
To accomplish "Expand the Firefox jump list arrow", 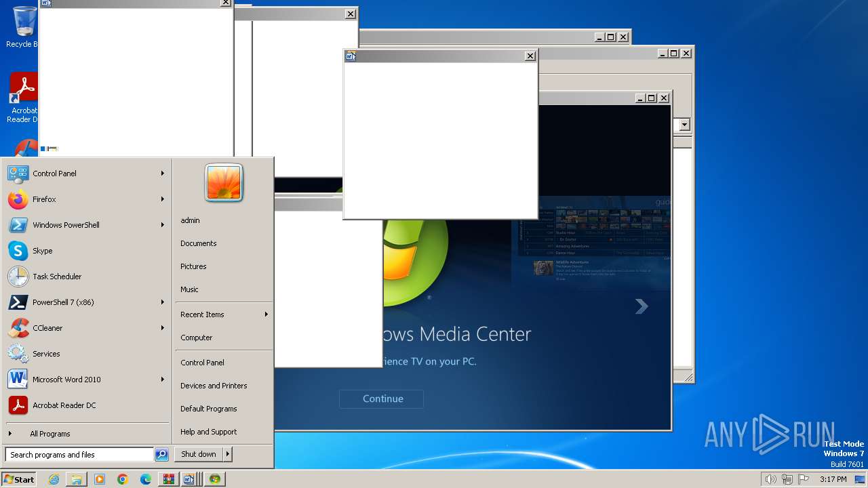I will (x=163, y=199).
